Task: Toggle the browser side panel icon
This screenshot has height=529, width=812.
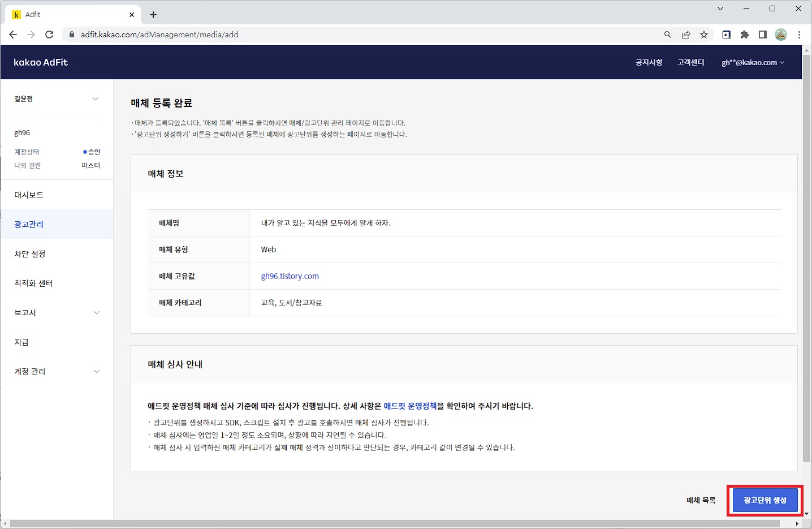Action: tap(763, 35)
